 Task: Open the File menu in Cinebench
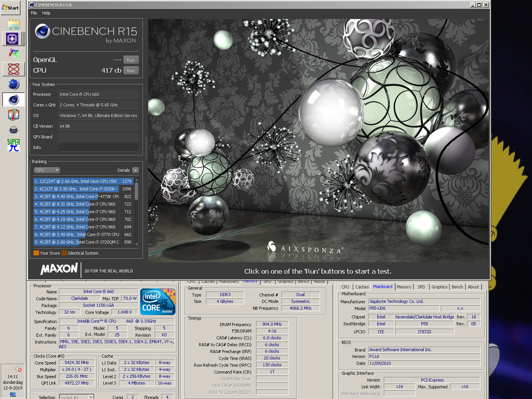(x=34, y=13)
